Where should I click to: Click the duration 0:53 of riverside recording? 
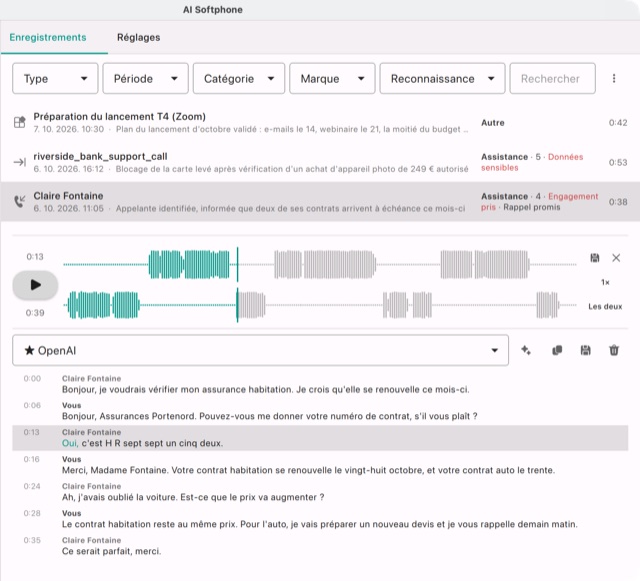618,163
